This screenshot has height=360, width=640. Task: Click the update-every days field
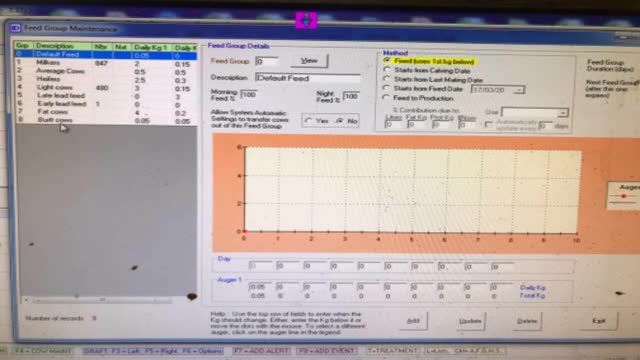pos(545,126)
